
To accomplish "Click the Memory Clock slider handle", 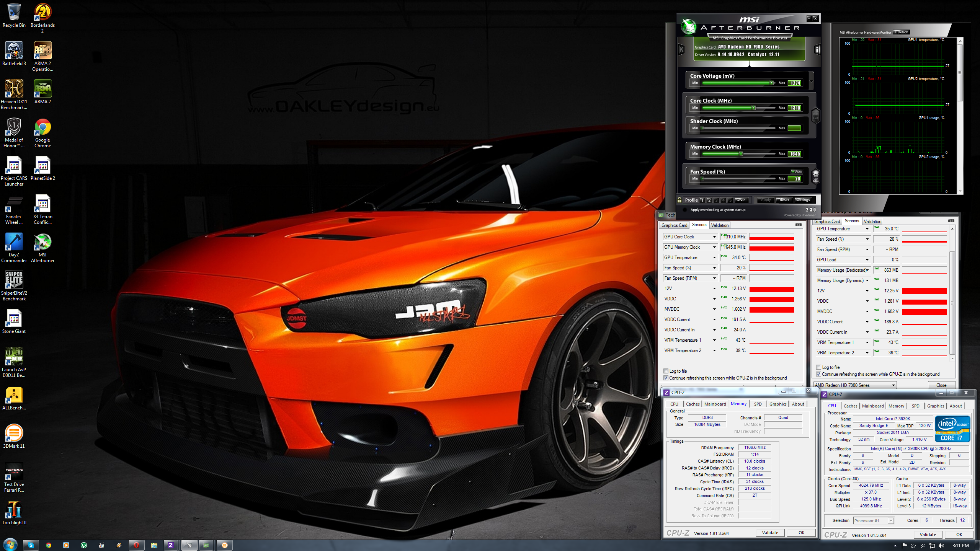I will [x=741, y=154].
